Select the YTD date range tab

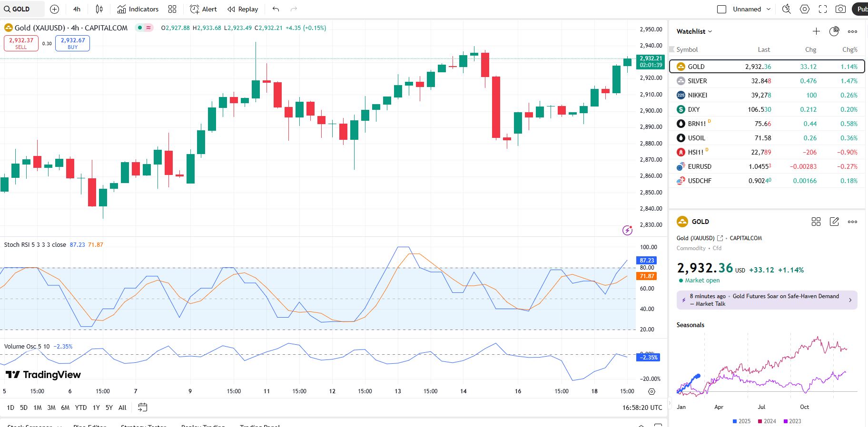tap(81, 408)
